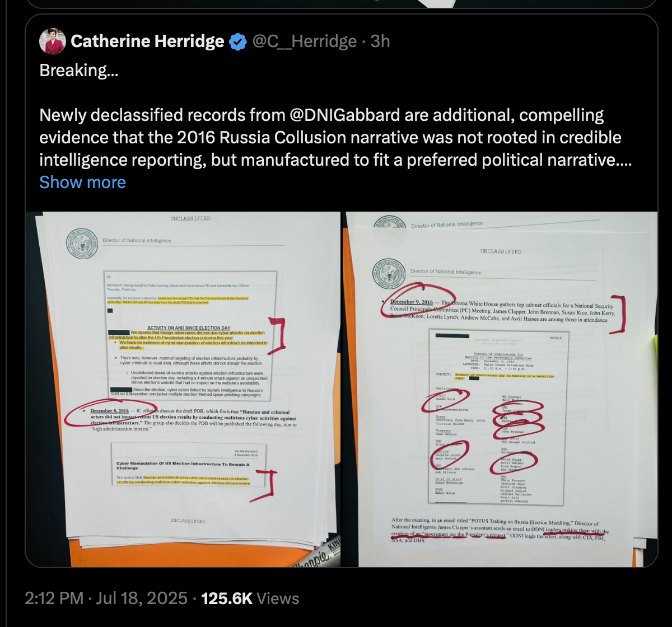Screen dimensions: 672x627
Task: Open Catherine Herridge's profile avatar
Action: coord(52,41)
